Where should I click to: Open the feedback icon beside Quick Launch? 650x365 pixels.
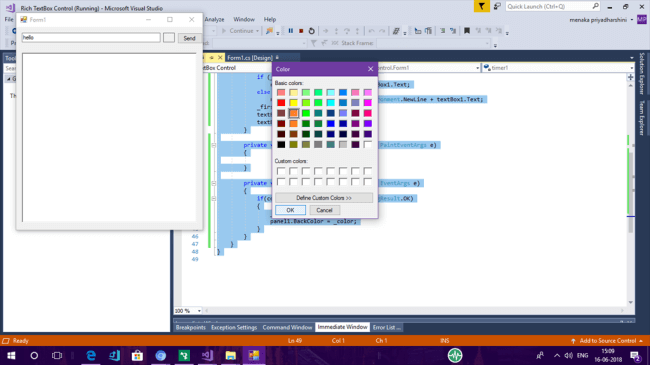click(497, 6)
